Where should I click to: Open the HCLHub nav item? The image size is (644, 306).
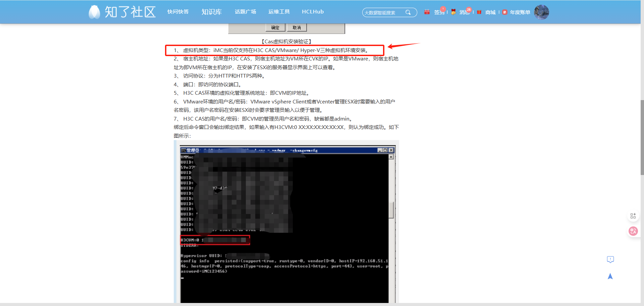coord(313,12)
